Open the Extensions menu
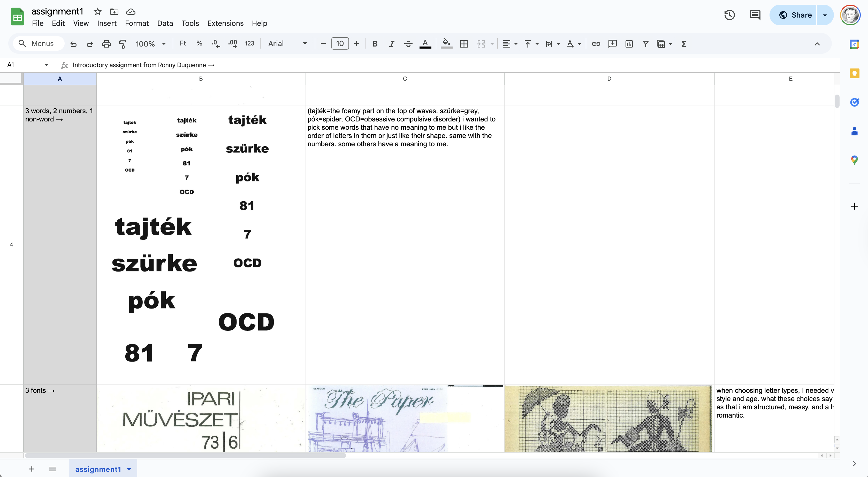The image size is (868, 477). pyautogui.click(x=225, y=23)
